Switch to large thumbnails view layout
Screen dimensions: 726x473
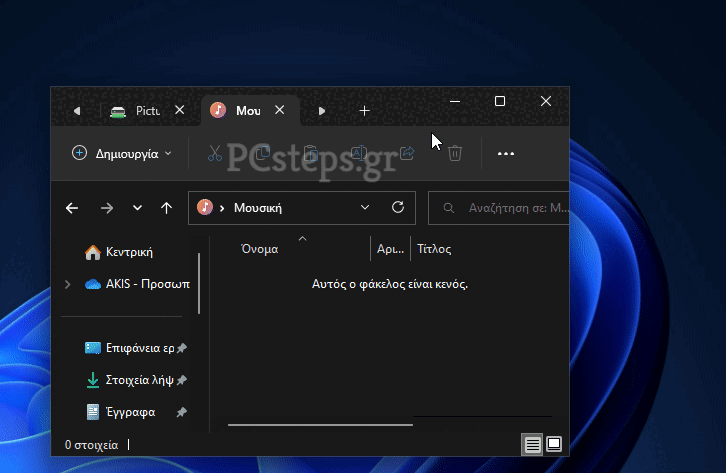554,444
